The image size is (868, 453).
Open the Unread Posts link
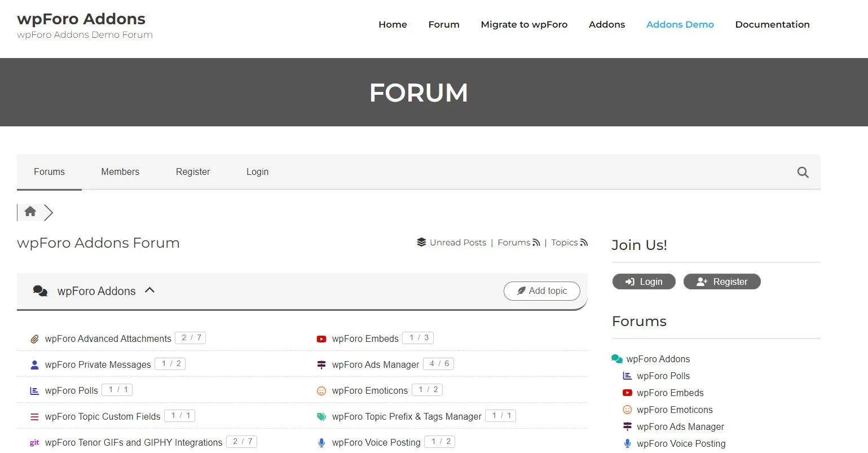pos(457,243)
